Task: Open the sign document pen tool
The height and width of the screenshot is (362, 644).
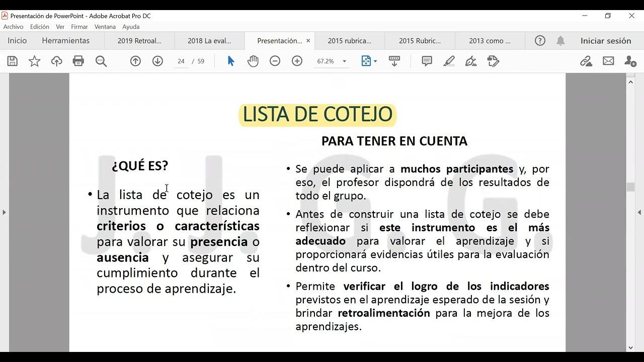Action: [x=471, y=61]
